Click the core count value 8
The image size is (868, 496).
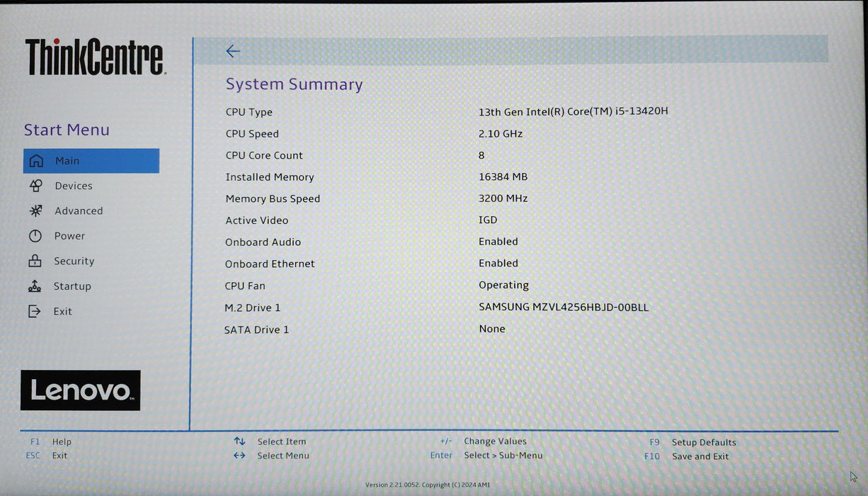tap(481, 155)
